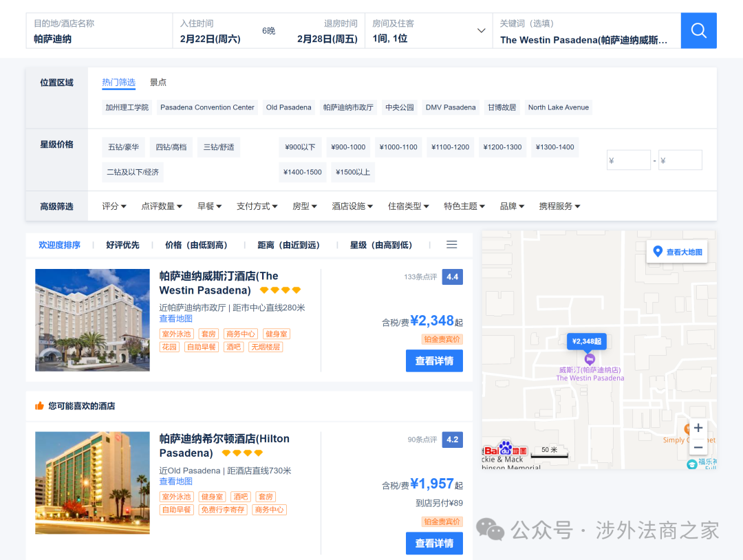
Task: Open the 酒店设施 filter dropdown
Action: [x=352, y=206]
